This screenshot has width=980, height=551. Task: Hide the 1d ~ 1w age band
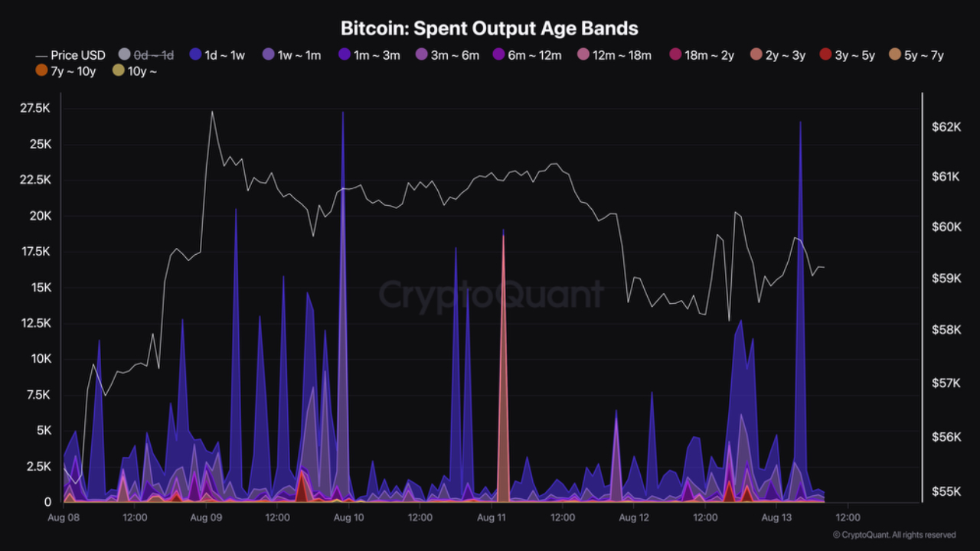pyautogui.click(x=217, y=55)
